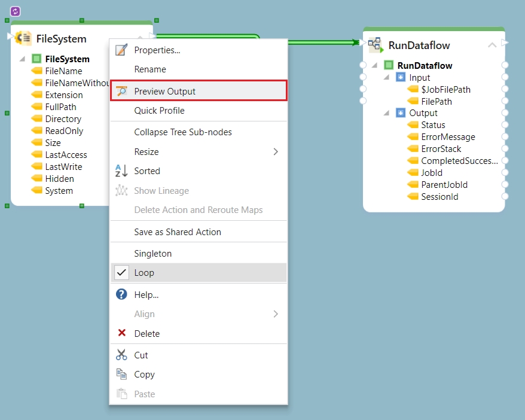Collapse the RunDataflow object with chevron
Viewport: 525px width, 420px height.
492,45
